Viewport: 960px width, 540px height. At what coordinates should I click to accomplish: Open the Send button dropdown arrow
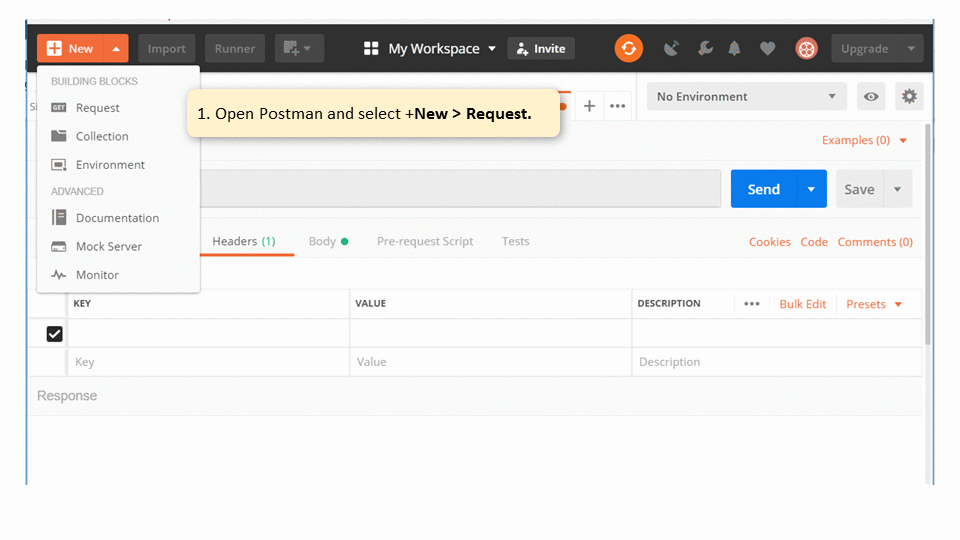[811, 189]
